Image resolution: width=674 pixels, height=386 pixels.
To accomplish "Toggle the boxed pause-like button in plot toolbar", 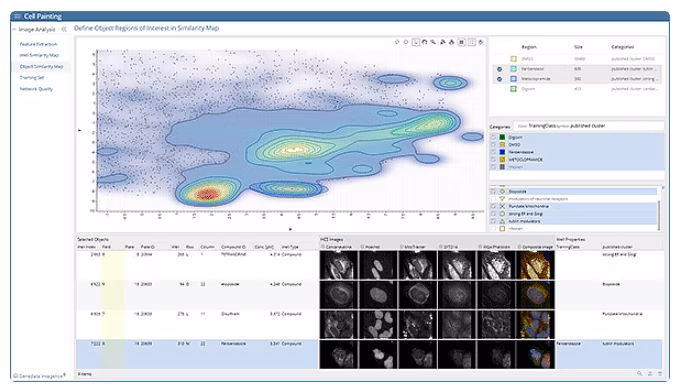I will [x=461, y=42].
